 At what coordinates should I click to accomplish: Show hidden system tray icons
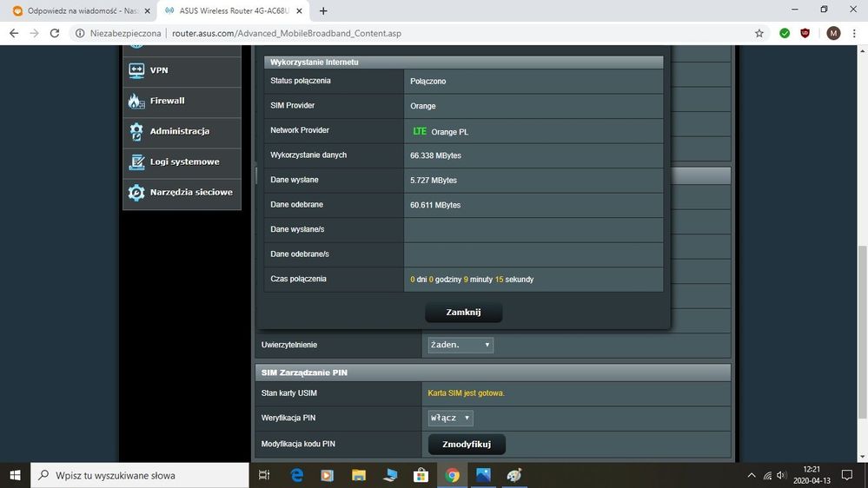click(x=752, y=475)
